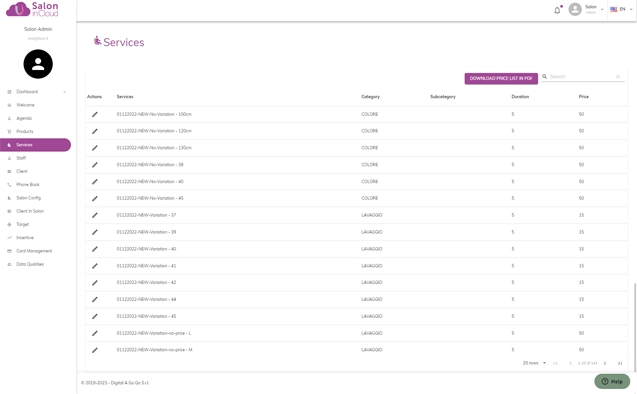Open the Help button
The height and width of the screenshot is (394, 637).
(x=612, y=381)
